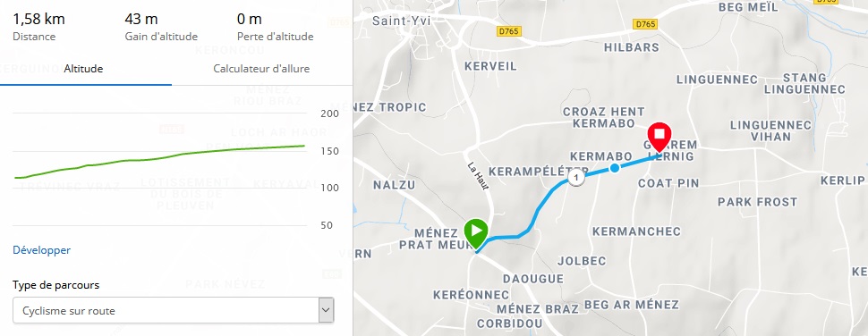868x336 pixels.
Task: Click the 43 m Gain d'altitude value
Action: (x=141, y=20)
